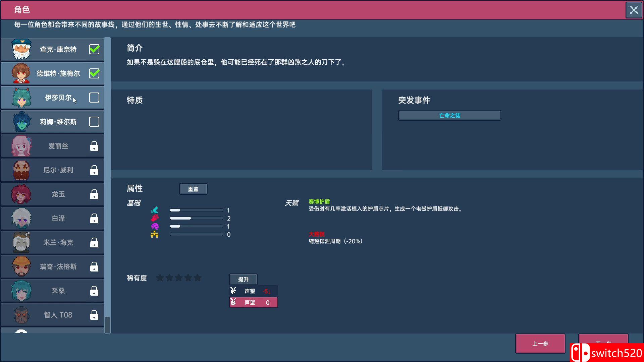This screenshot has height=362, width=644.
Task: Click the first rarity star
Action: [x=160, y=278]
